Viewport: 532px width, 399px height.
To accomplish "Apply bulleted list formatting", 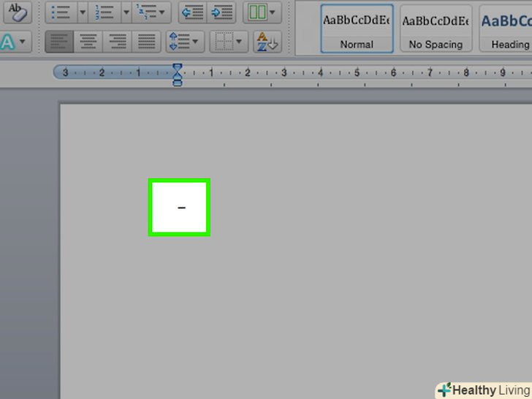I will [x=61, y=12].
